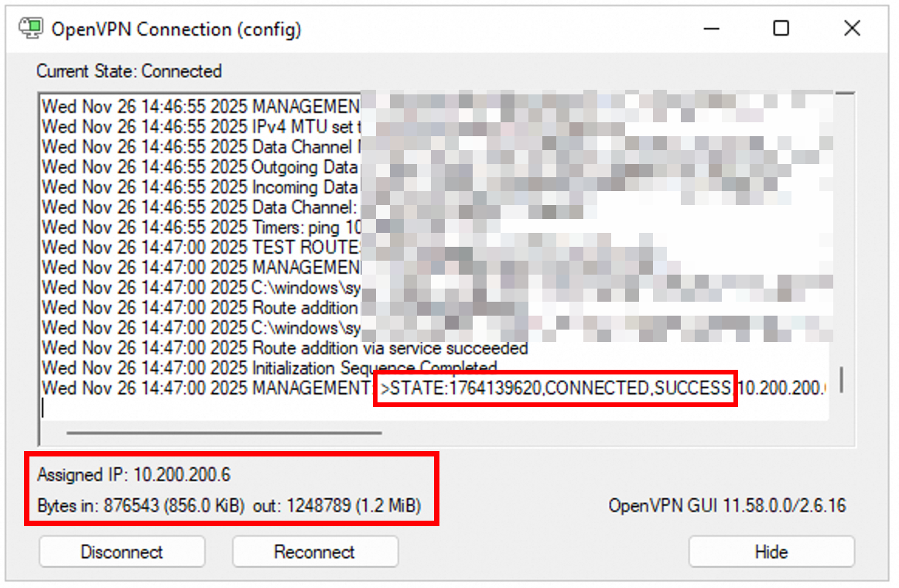
Task: Close the OpenVPN Connection window
Action: [x=852, y=29]
